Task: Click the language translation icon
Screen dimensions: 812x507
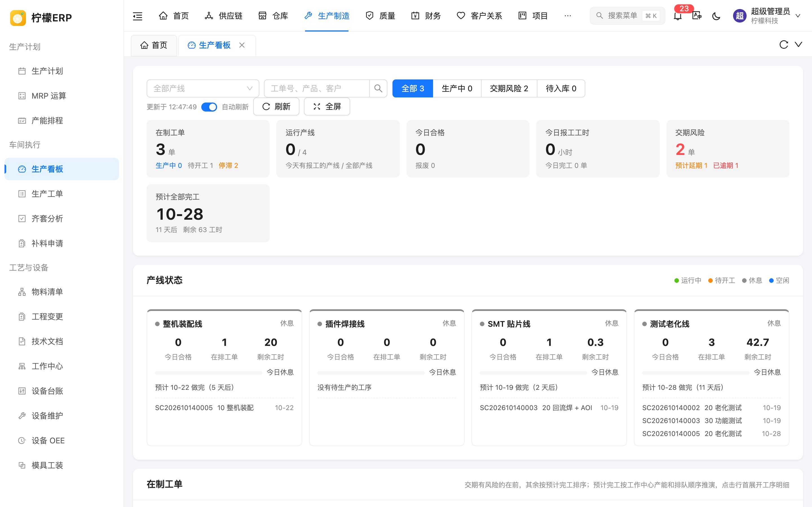Action: tap(697, 16)
